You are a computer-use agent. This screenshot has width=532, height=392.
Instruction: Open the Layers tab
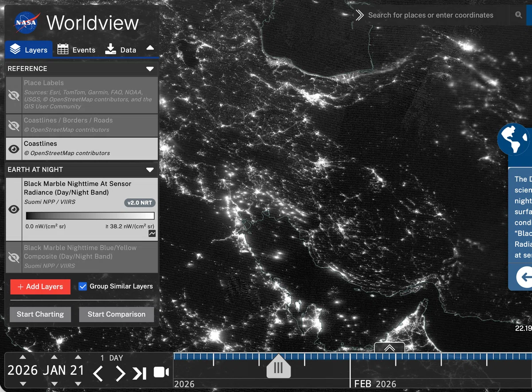coord(29,50)
